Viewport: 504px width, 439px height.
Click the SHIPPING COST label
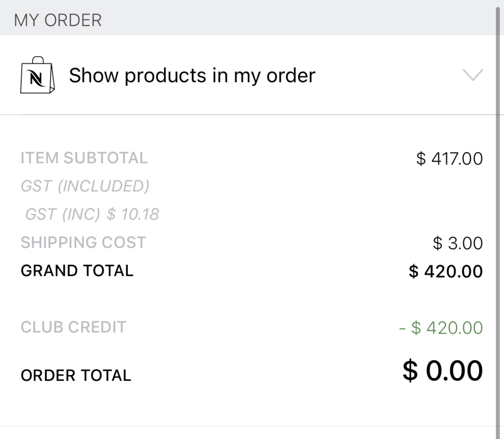83,242
